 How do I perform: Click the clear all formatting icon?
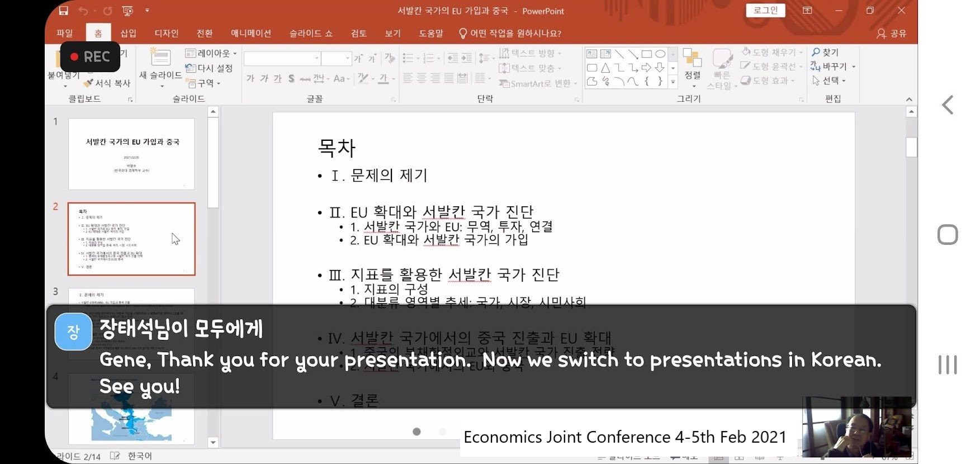390,58
